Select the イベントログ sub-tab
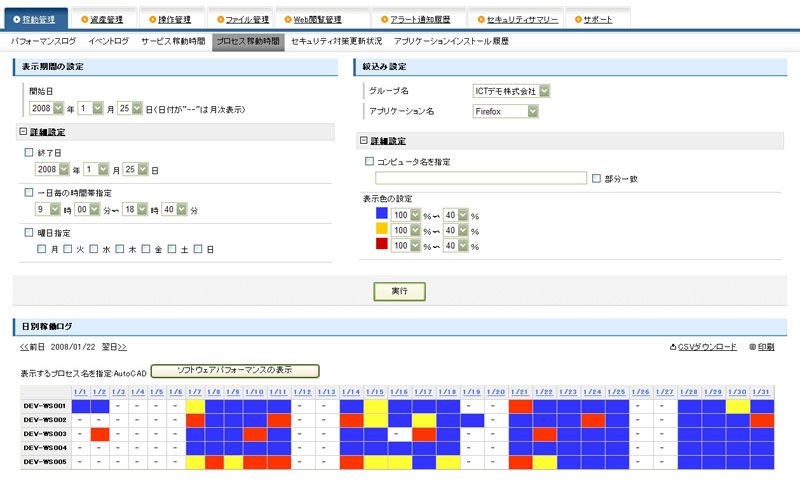 tap(108, 41)
